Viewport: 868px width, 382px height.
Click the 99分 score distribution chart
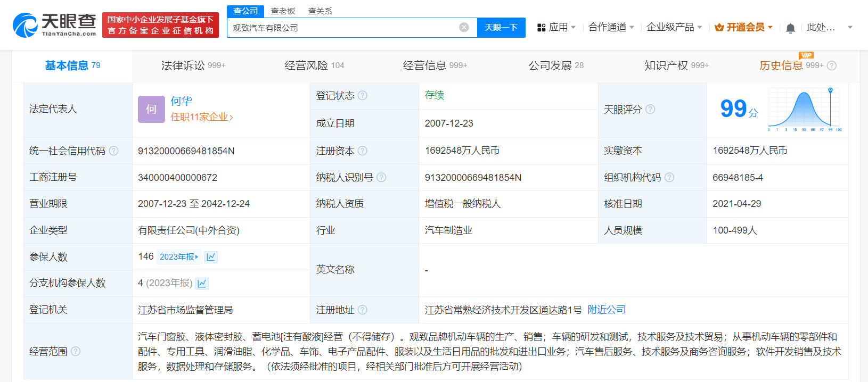pyautogui.click(x=804, y=109)
